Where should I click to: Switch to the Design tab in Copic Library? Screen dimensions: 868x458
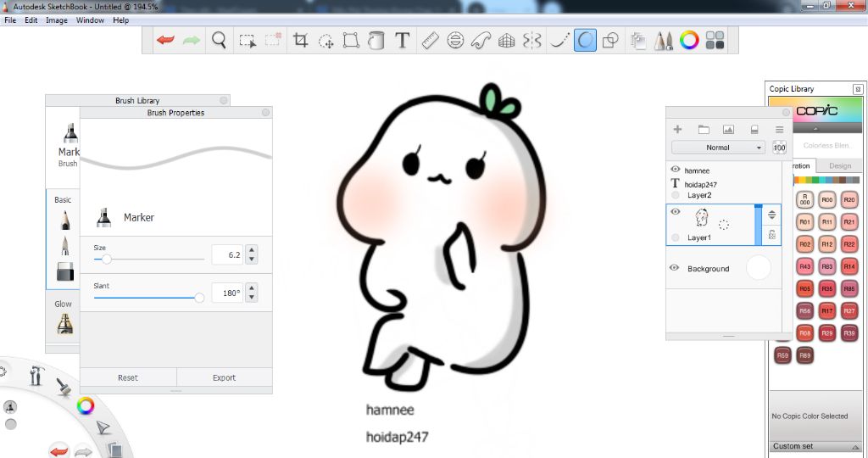[840, 165]
